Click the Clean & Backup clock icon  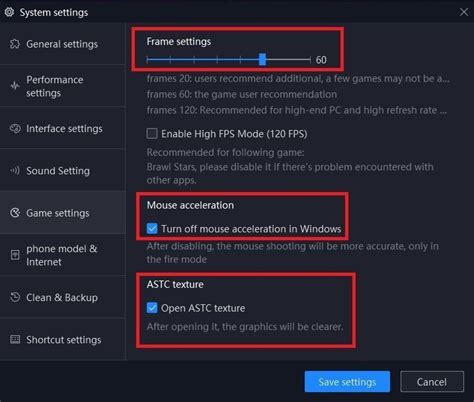pos(15,297)
